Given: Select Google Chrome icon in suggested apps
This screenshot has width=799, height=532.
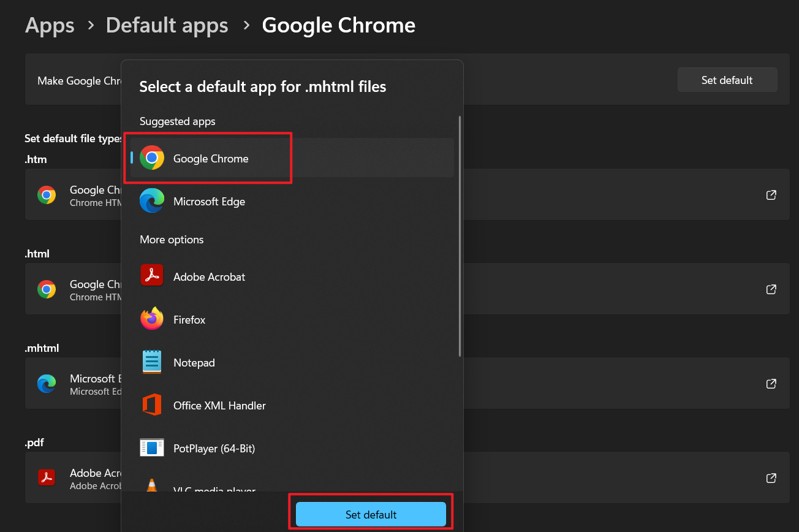Looking at the screenshot, I should pos(151,158).
